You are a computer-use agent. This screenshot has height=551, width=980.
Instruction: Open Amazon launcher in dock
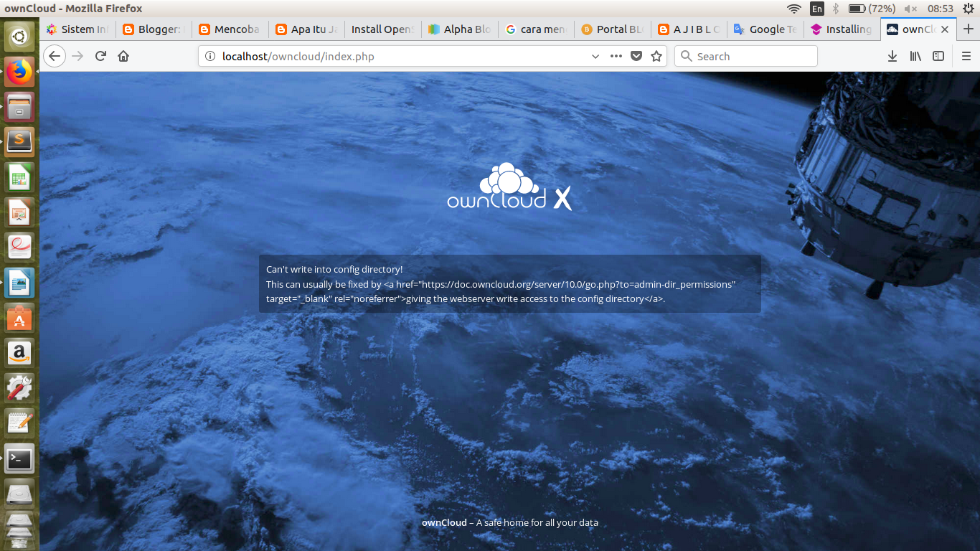19,353
